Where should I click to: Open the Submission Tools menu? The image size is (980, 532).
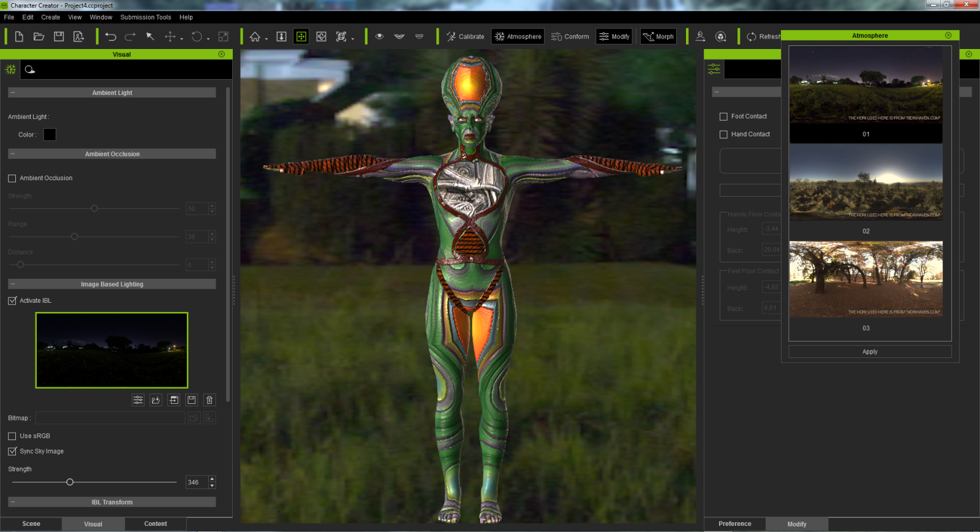tap(146, 17)
